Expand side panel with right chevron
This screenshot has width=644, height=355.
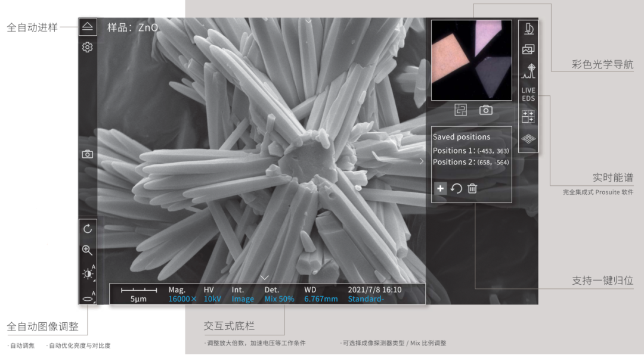pyautogui.click(x=422, y=161)
